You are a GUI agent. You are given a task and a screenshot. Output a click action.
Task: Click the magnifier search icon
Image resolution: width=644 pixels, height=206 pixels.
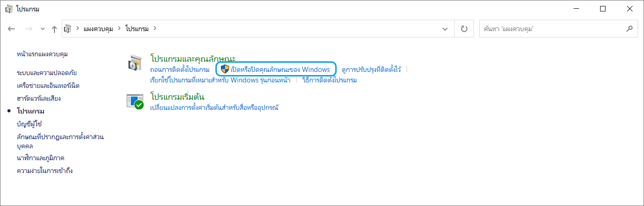(629, 28)
